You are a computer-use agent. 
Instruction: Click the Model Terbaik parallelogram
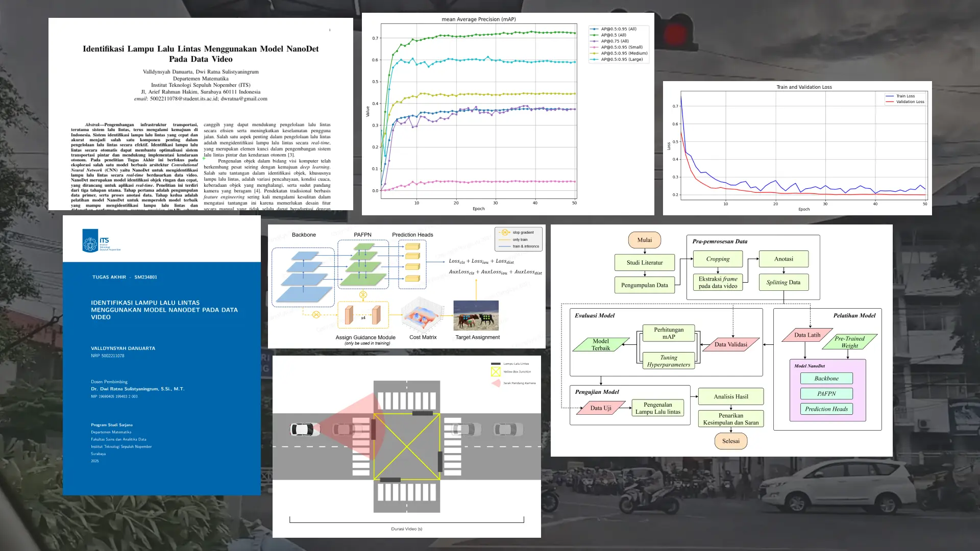(x=601, y=345)
